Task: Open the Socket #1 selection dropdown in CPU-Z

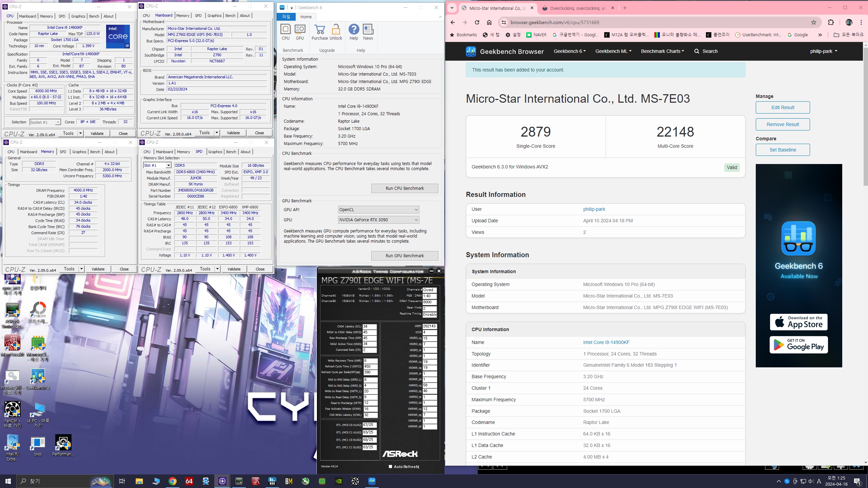Action: click(45, 122)
